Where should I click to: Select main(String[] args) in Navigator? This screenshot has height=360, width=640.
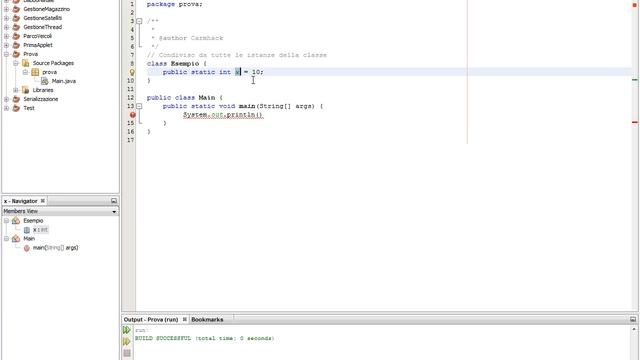[x=56, y=248]
